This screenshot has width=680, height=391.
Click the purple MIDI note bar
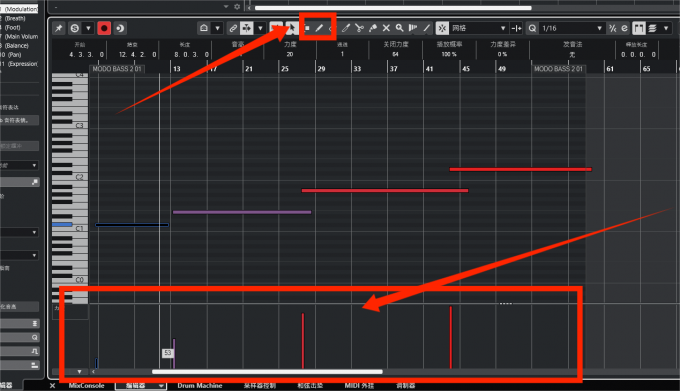[242, 212]
